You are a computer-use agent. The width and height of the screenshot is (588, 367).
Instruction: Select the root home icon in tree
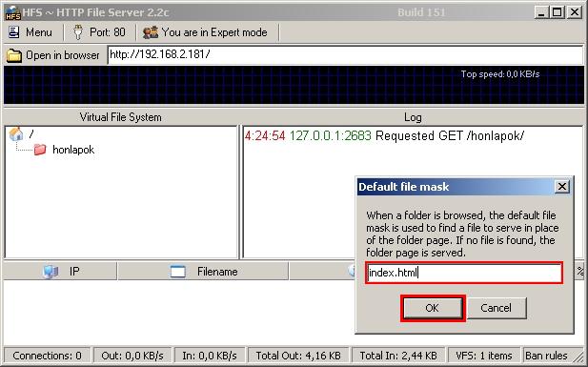tap(16, 134)
